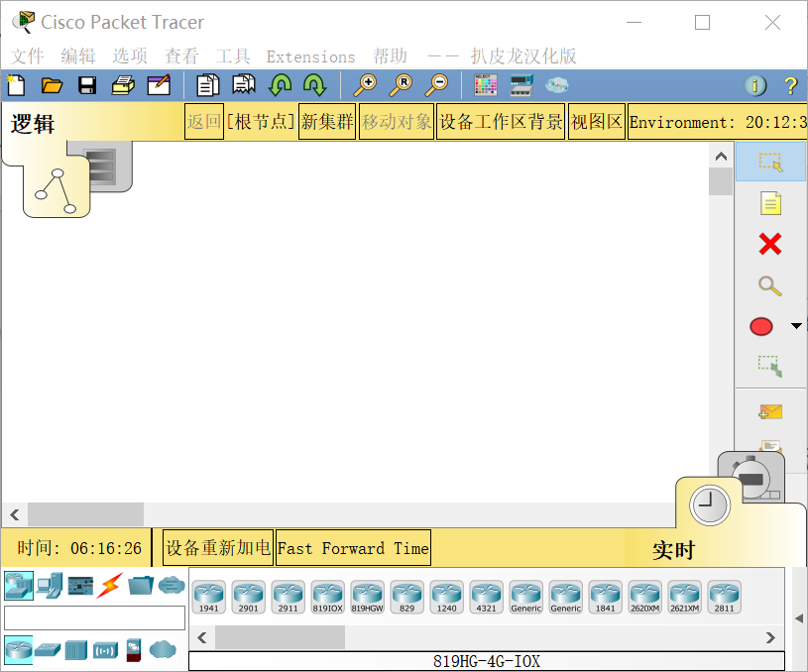Open the 文件 menu
This screenshot has height=672, width=808.
pyautogui.click(x=27, y=56)
